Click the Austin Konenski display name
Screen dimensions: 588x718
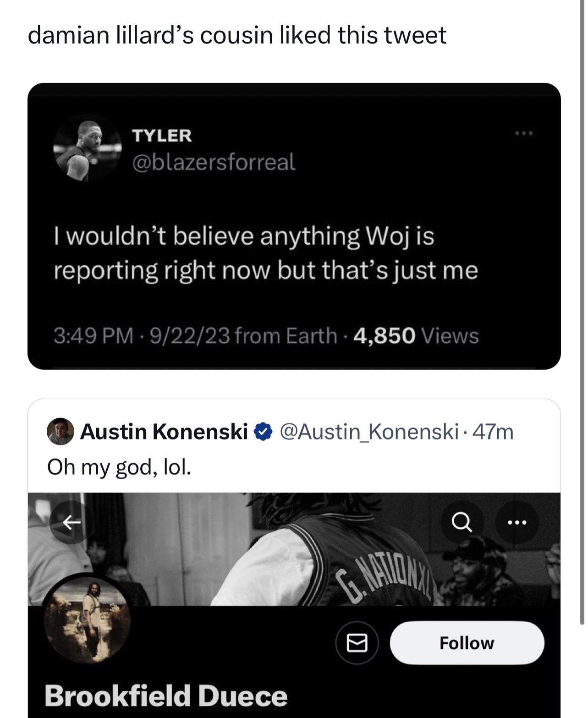coord(164,432)
